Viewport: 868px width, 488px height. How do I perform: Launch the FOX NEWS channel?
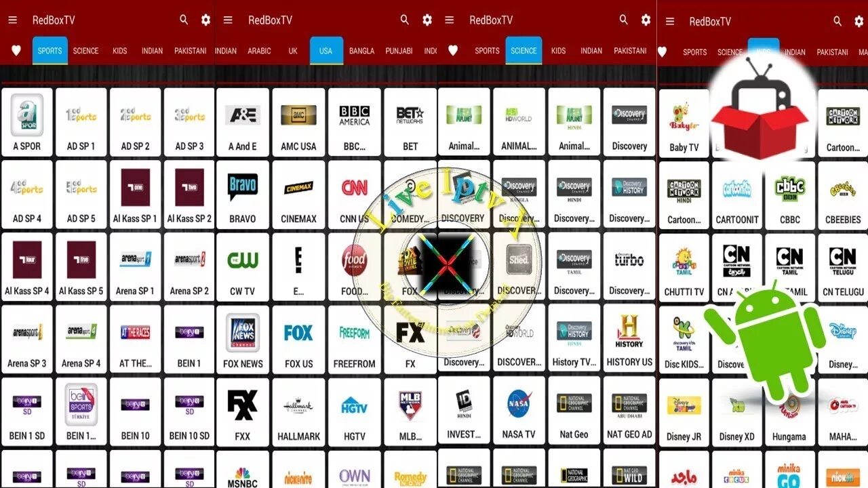click(243, 340)
